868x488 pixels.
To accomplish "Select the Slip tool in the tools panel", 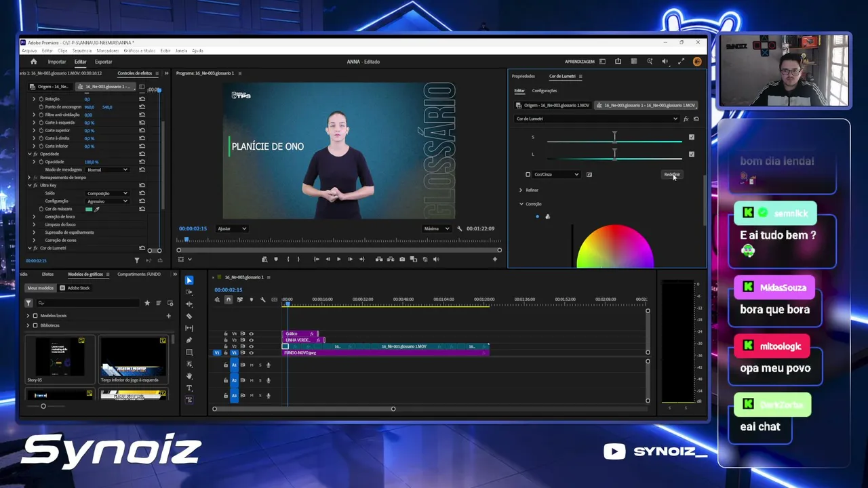I will click(189, 328).
